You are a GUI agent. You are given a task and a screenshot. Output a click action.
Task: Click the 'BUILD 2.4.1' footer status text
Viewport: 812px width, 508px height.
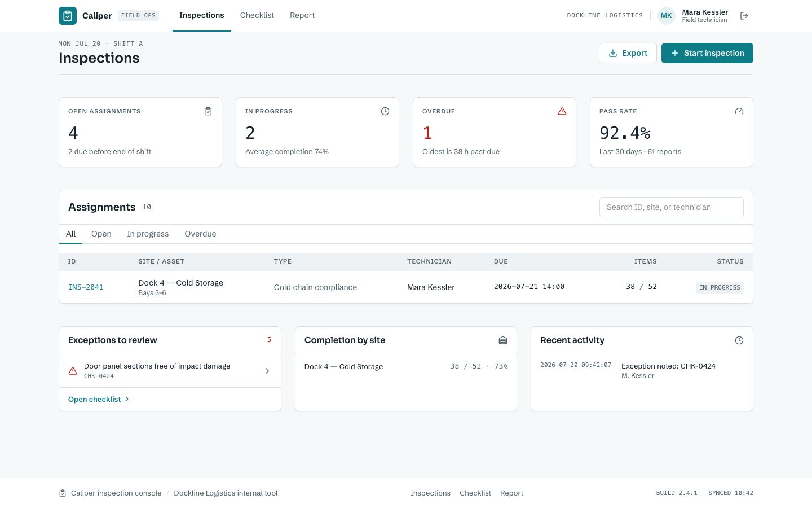pos(676,493)
